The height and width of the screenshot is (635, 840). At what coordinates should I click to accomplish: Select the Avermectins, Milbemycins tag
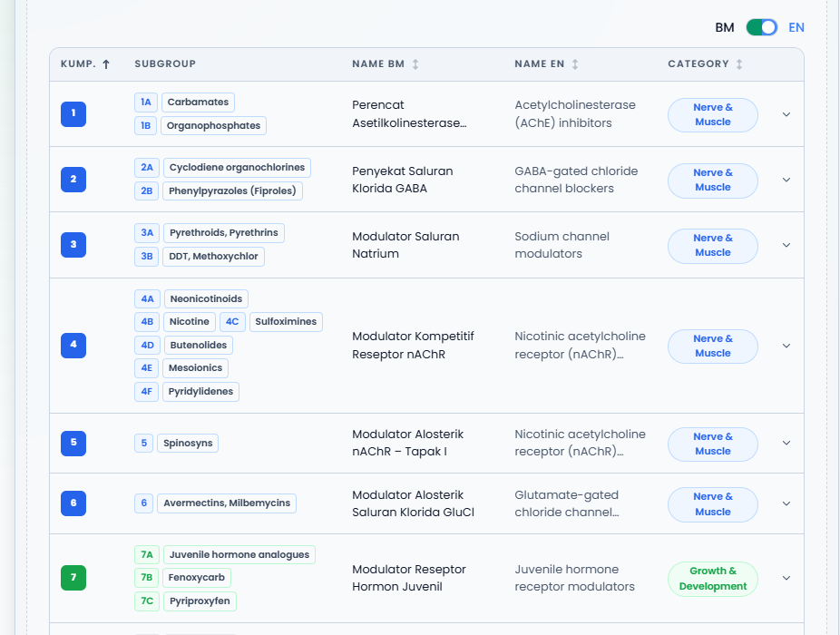[x=227, y=503]
